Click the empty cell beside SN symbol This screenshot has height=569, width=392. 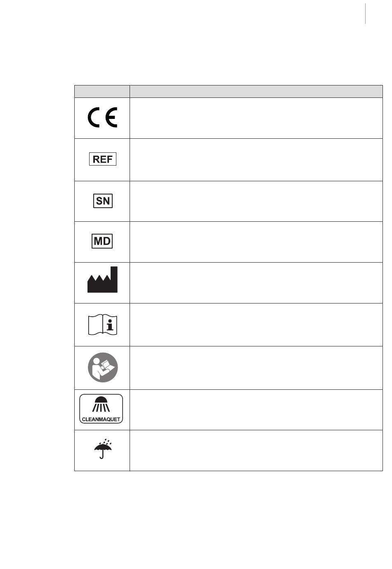pyautogui.click(x=256, y=201)
